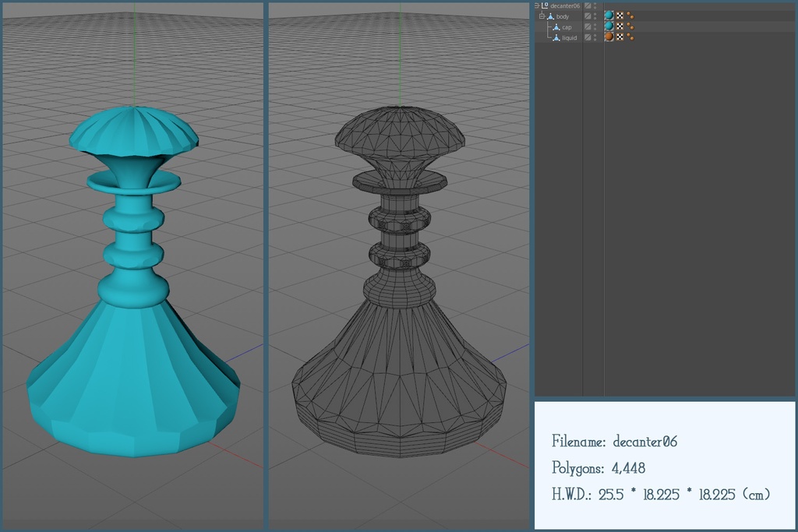Select the cap object name
Image resolution: width=798 pixels, height=532 pixels.
[x=567, y=27]
